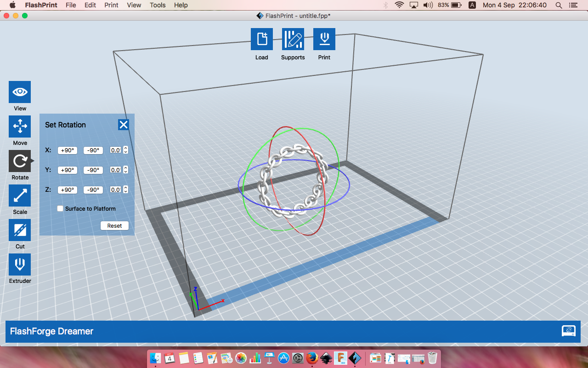
Task: Open System Preferences from the Dock
Action: tap(298, 358)
